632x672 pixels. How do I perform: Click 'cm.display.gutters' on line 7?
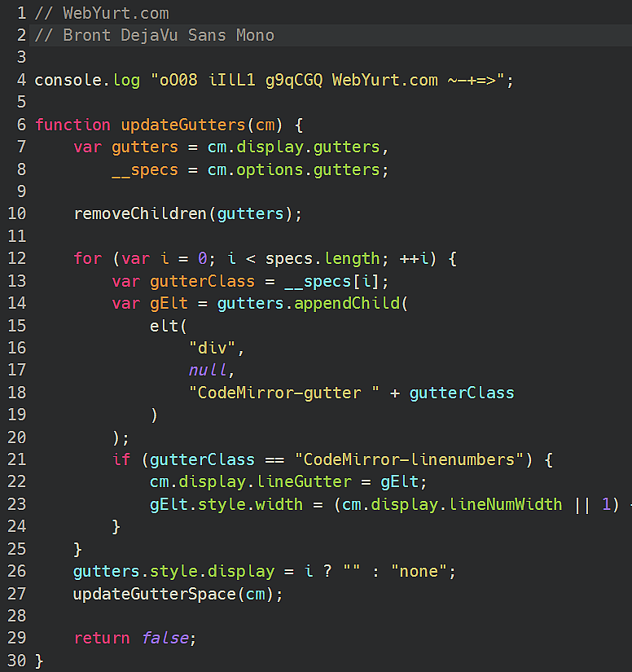click(x=293, y=147)
